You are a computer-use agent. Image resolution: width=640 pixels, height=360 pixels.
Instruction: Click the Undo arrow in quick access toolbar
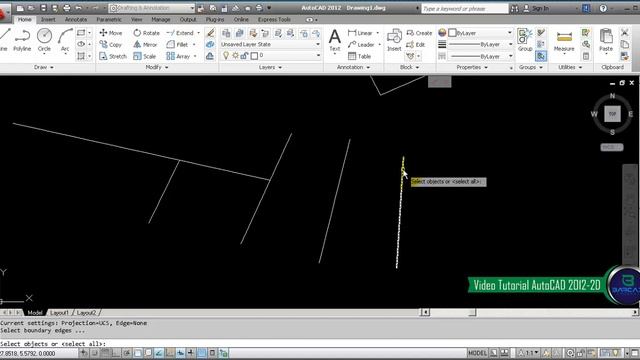coord(78,8)
